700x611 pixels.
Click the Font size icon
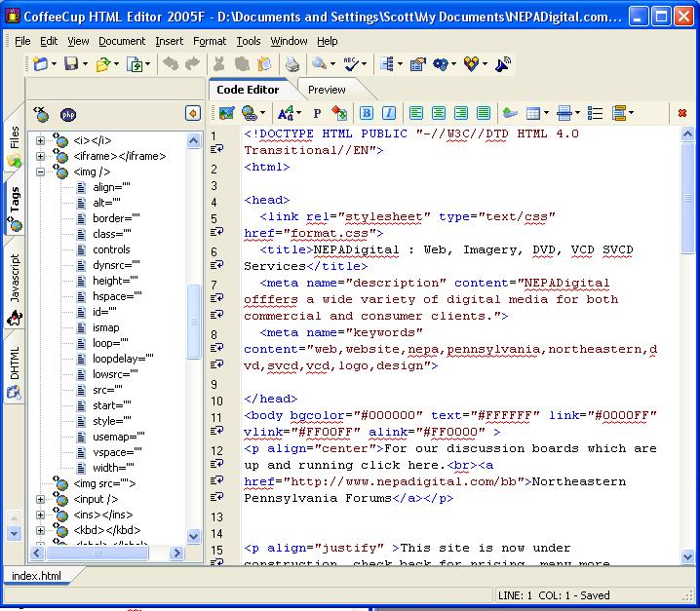pyautogui.click(x=286, y=113)
